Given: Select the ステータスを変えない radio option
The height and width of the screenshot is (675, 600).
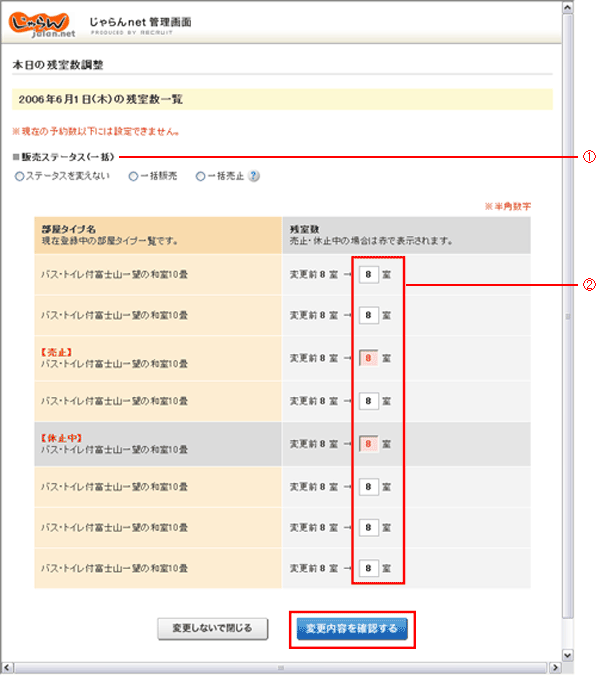Looking at the screenshot, I should [19, 176].
